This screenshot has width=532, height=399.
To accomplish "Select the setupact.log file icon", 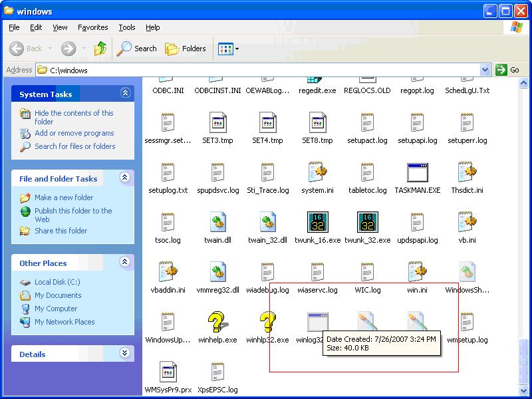I will click(x=368, y=122).
